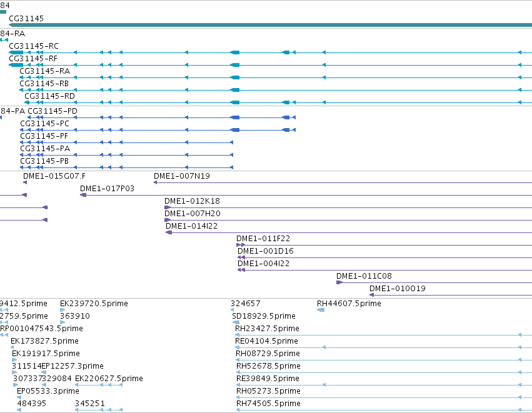Click BAC clone DME1-001D16
The image size is (532, 413).
[266, 252]
